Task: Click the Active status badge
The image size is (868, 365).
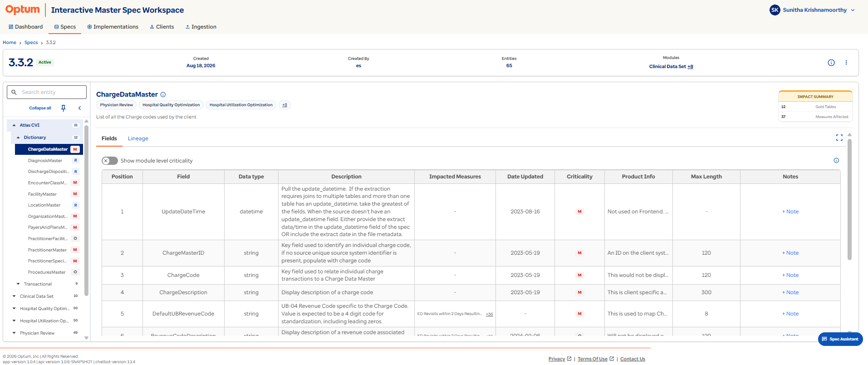Action: (x=45, y=63)
